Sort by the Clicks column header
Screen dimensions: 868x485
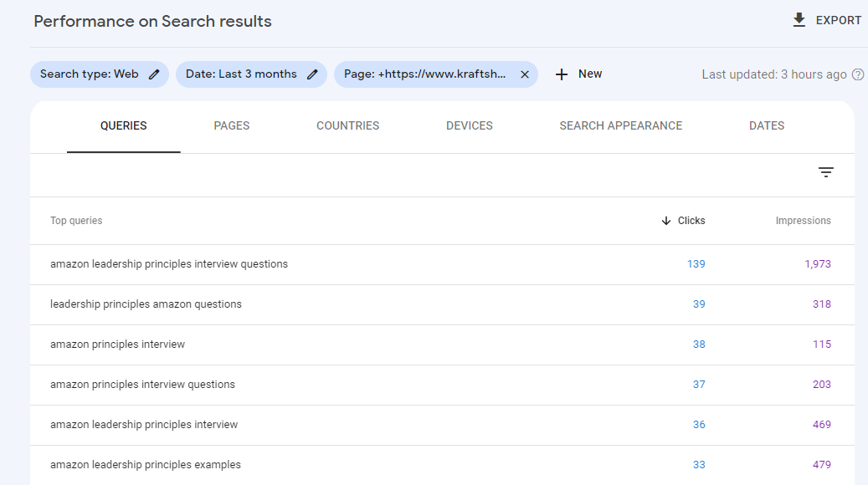691,221
